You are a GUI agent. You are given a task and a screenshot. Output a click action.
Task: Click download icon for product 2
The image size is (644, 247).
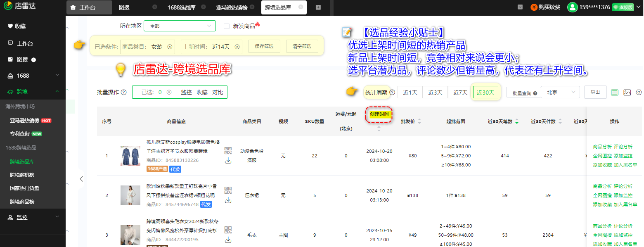click(x=228, y=200)
